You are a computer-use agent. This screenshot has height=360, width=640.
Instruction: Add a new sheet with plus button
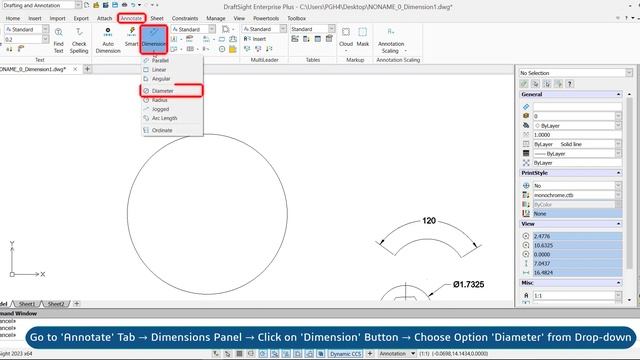tap(76, 304)
